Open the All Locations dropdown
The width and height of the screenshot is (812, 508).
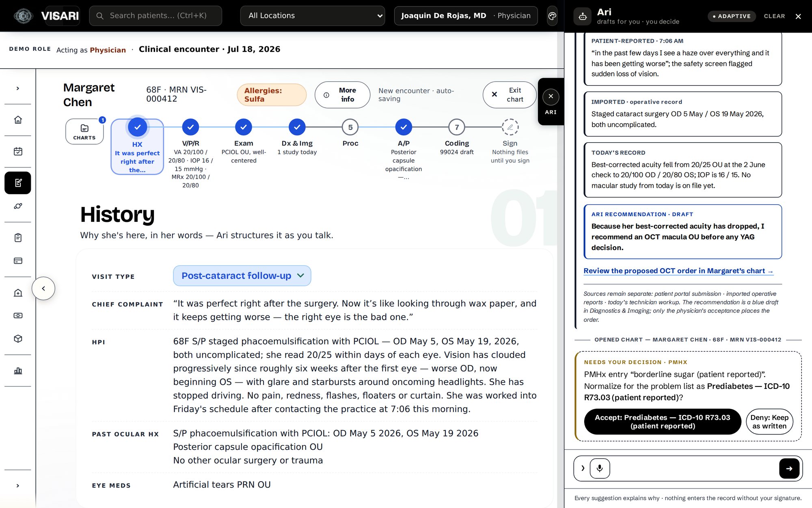click(313, 16)
